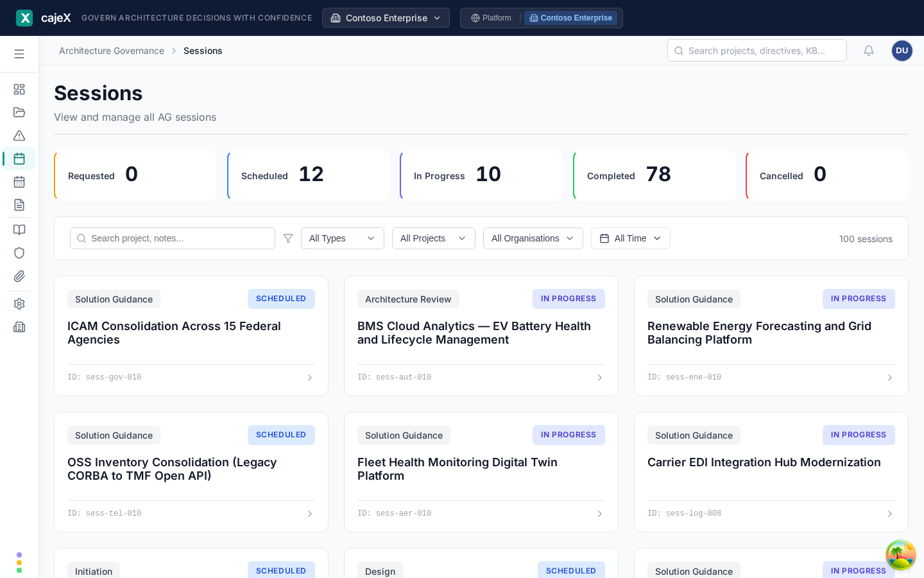Image resolution: width=924 pixels, height=578 pixels.
Task: Open the calendar with dots sidebar icon
Action: click(x=19, y=182)
